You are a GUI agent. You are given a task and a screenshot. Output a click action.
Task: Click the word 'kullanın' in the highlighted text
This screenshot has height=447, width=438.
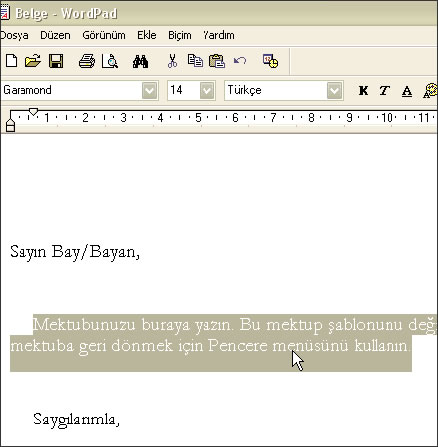381,346
